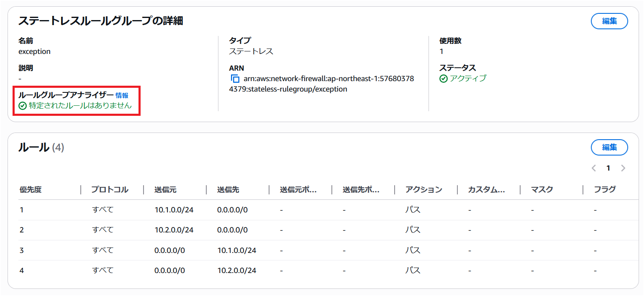Viewport: 644px width, 296px height.
Task: Click 編集 button in the ルール section
Action: point(609,147)
